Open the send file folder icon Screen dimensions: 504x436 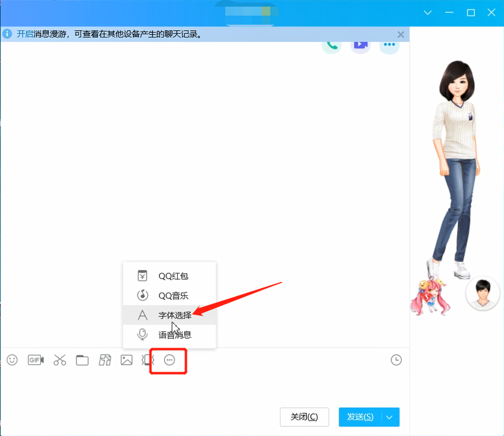pos(82,360)
